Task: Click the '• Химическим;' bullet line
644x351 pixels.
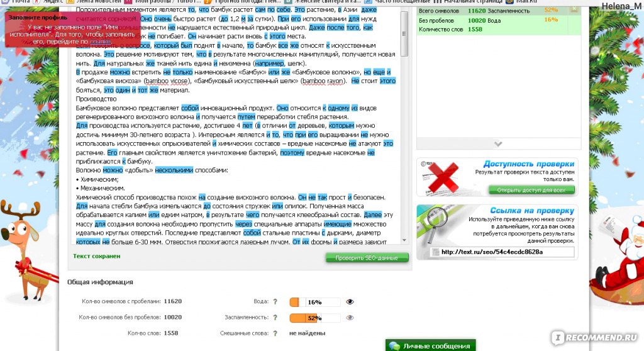Action: point(97,179)
